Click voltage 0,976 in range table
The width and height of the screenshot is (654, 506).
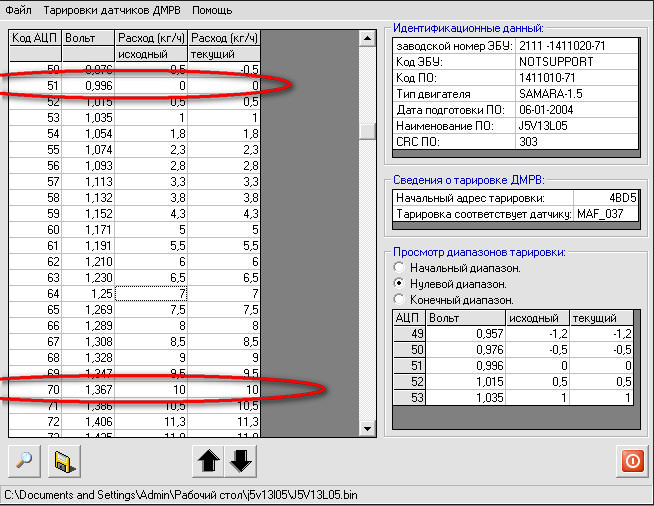pyautogui.click(x=465, y=350)
